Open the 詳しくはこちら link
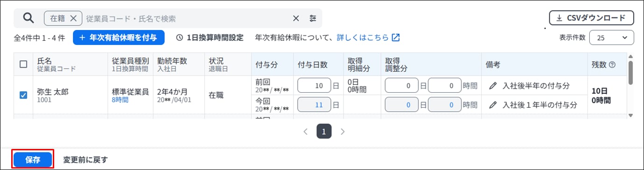 click(368, 37)
